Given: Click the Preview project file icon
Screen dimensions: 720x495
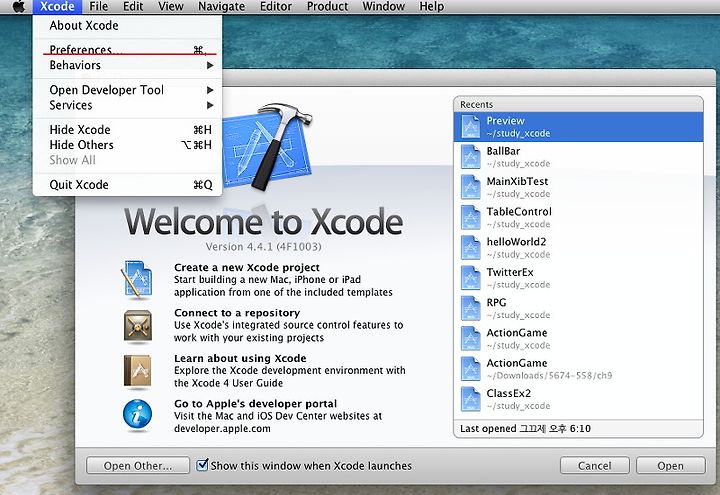Looking at the screenshot, I should pyautogui.click(x=471, y=127).
